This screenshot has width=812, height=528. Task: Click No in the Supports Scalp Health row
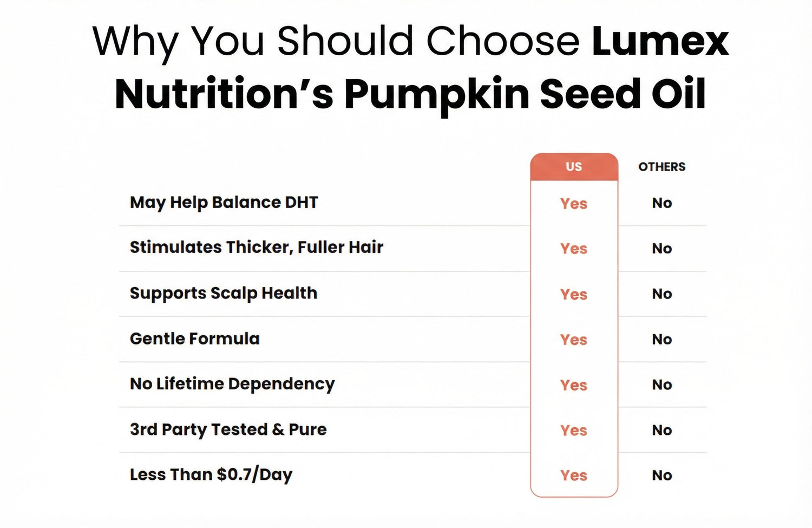[x=662, y=294]
